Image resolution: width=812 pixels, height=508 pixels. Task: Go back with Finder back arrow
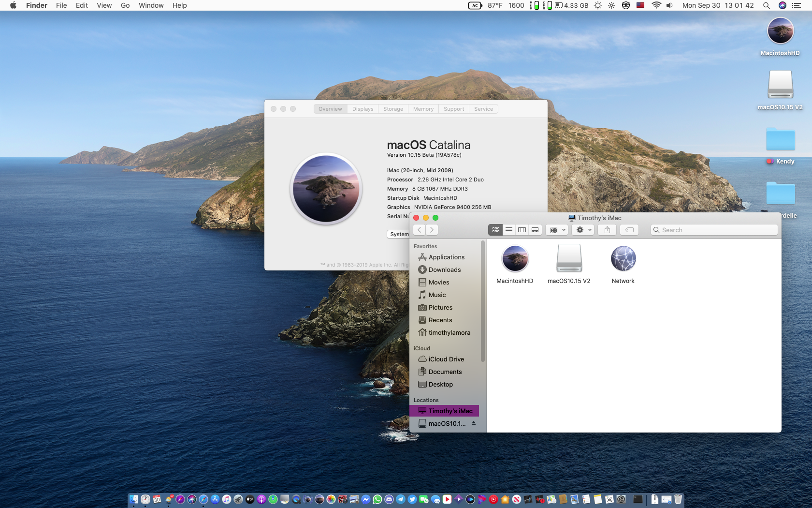[420, 230]
